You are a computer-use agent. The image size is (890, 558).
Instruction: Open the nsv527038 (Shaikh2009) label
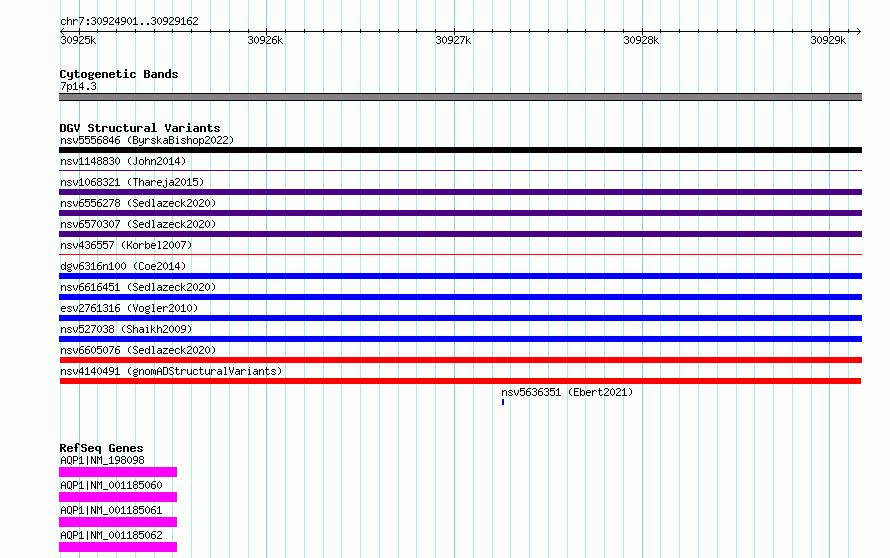click(126, 329)
